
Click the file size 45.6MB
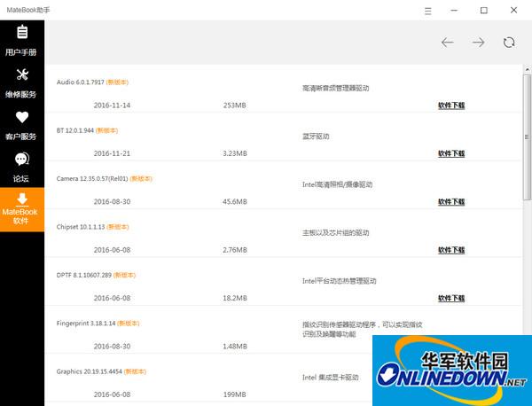point(235,201)
